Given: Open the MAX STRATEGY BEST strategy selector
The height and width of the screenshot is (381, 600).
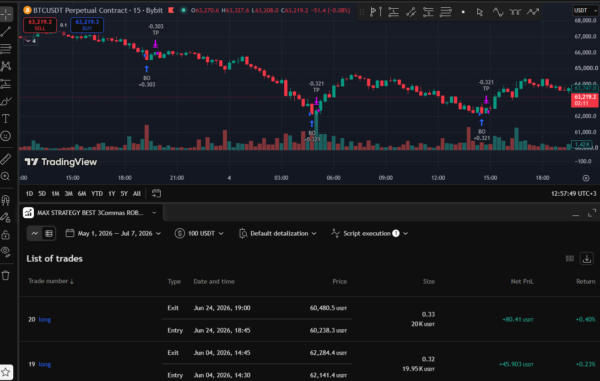Looking at the screenshot, I should click(90, 213).
